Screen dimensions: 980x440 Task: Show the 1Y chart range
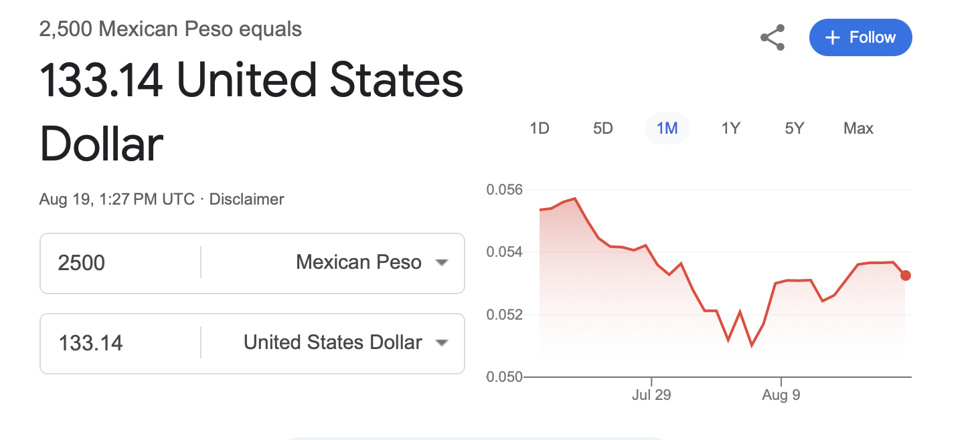(x=730, y=128)
